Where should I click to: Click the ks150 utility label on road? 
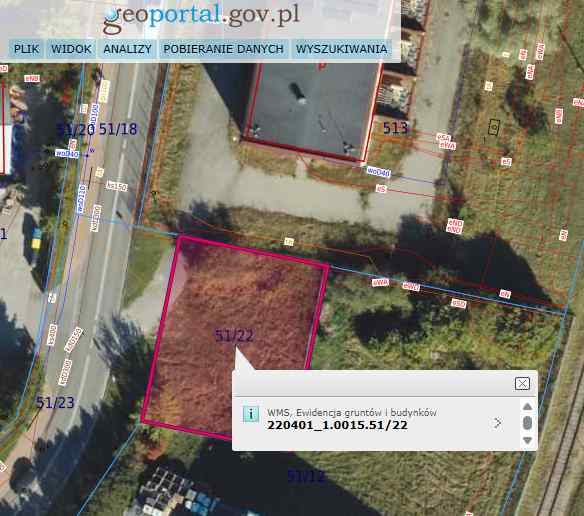pyautogui.click(x=117, y=186)
